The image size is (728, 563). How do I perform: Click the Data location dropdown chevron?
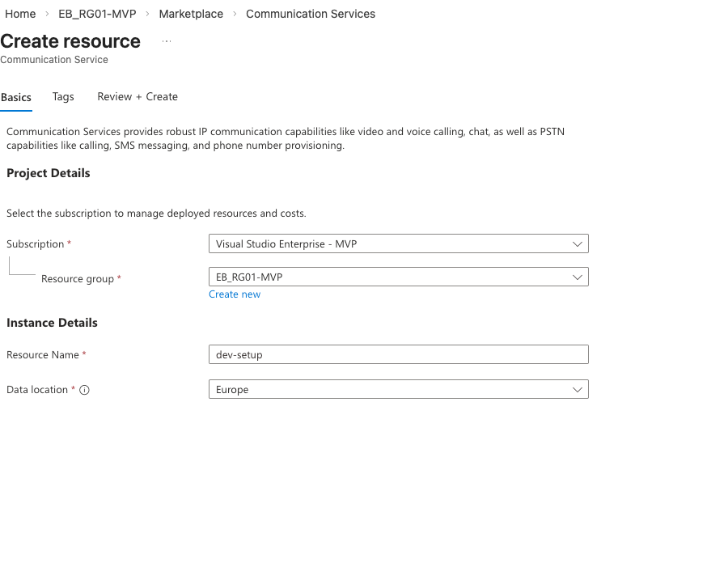(578, 389)
